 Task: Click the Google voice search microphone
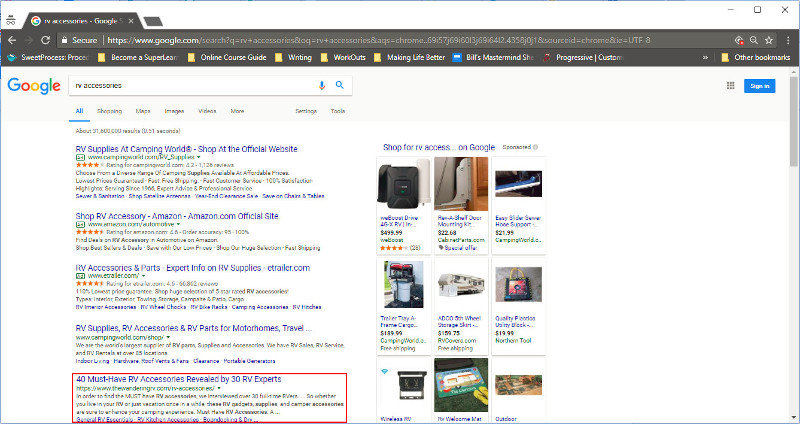322,86
